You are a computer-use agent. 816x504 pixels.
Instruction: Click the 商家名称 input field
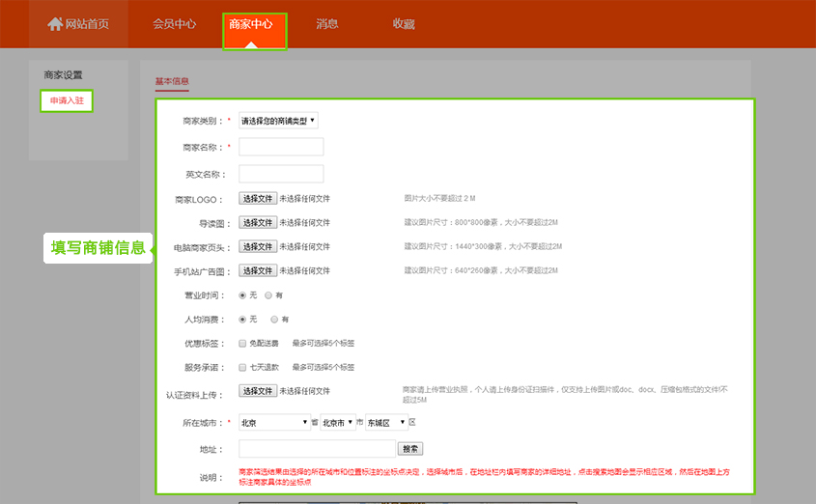point(281,148)
